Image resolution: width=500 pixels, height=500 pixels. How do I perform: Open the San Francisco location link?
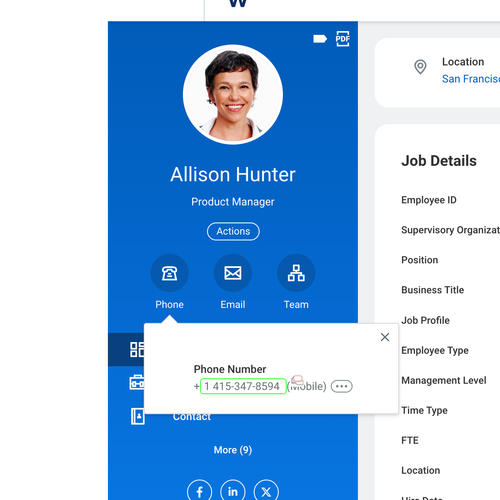coord(471,79)
